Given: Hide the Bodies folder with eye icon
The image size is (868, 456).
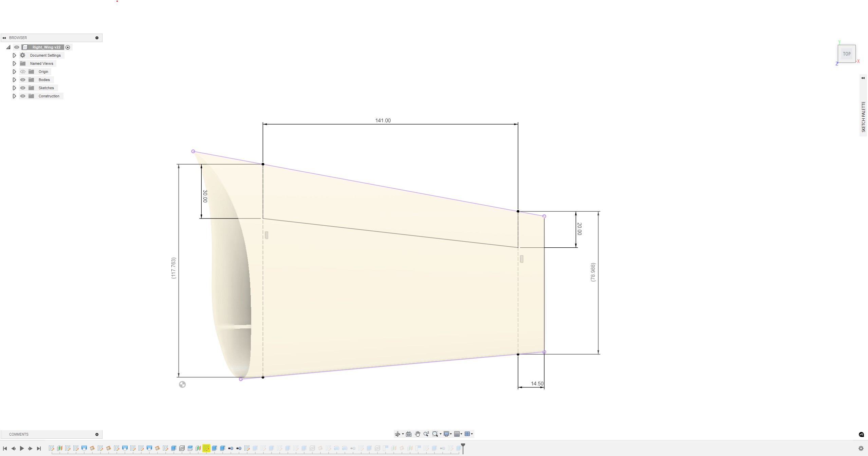Looking at the screenshot, I should click(x=23, y=80).
